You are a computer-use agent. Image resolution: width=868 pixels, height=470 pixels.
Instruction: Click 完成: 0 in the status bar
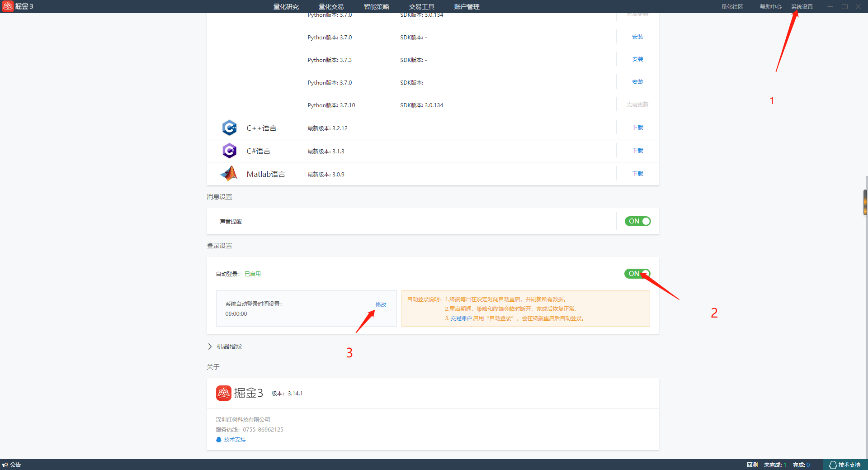(x=801, y=465)
